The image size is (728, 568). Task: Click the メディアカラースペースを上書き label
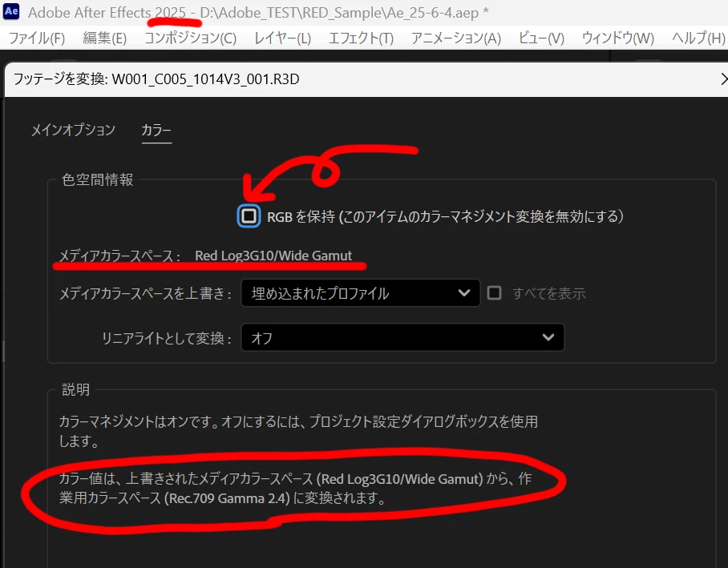pos(145,293)
